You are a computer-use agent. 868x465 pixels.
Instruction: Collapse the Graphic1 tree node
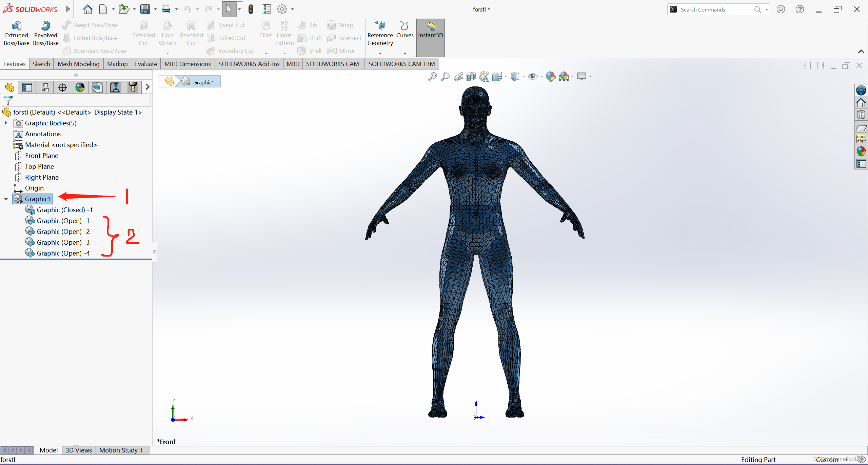pos(6,199)
